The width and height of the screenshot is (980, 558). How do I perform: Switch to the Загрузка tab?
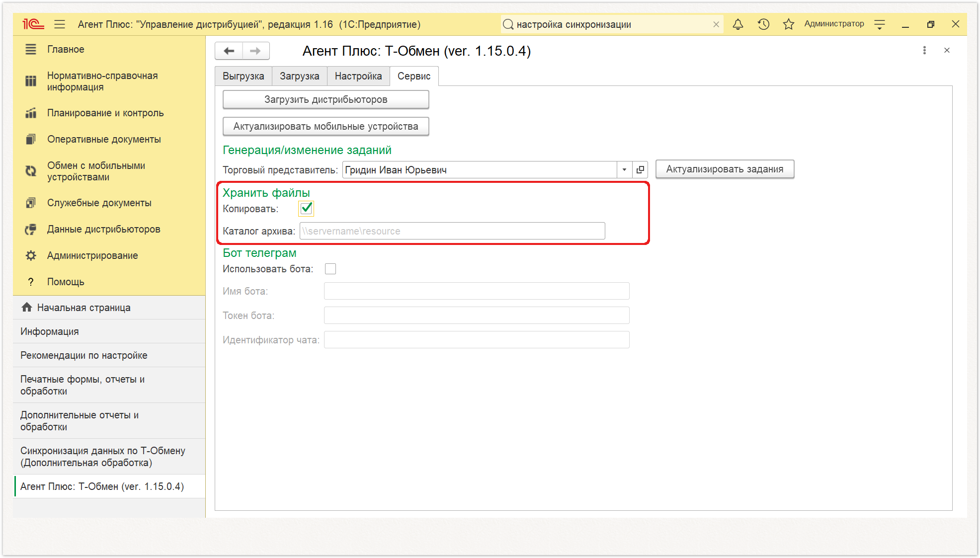[299, 76]
